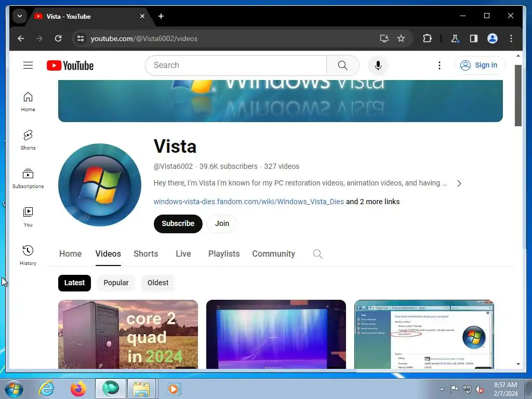The height and width of the screenshot is (399, 532).
Task: Open the You section in the sidebar
Action: coord(28,217)
